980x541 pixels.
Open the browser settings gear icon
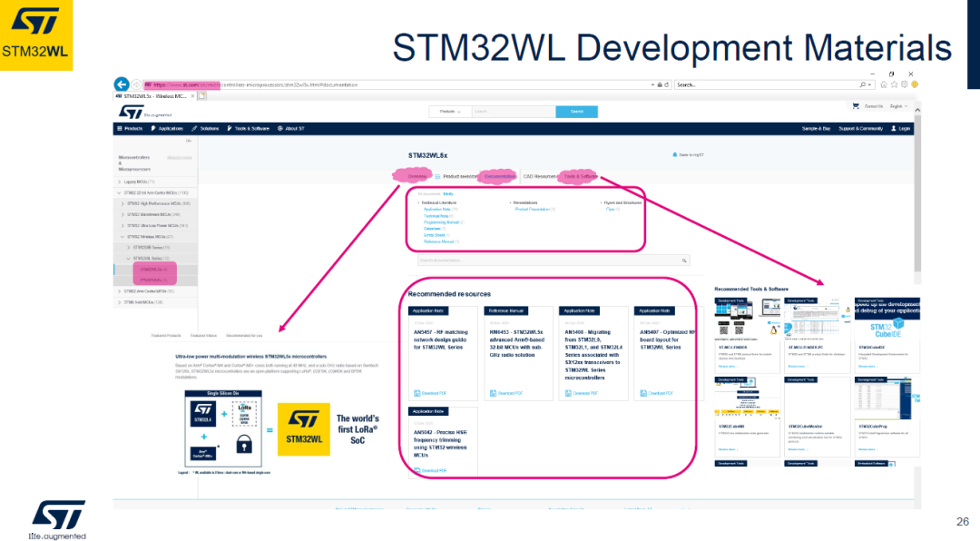tap(905, 84)
